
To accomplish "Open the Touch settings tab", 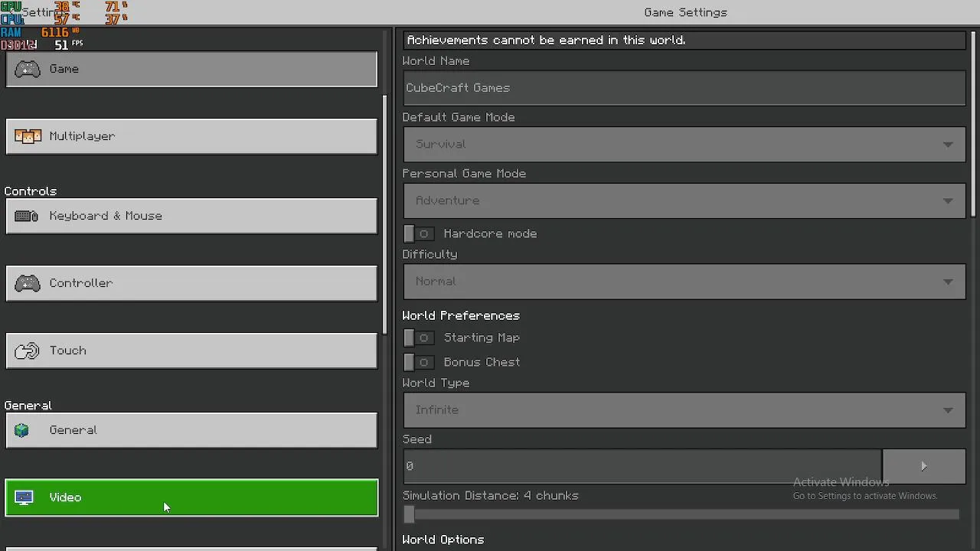I will point(191,350).
